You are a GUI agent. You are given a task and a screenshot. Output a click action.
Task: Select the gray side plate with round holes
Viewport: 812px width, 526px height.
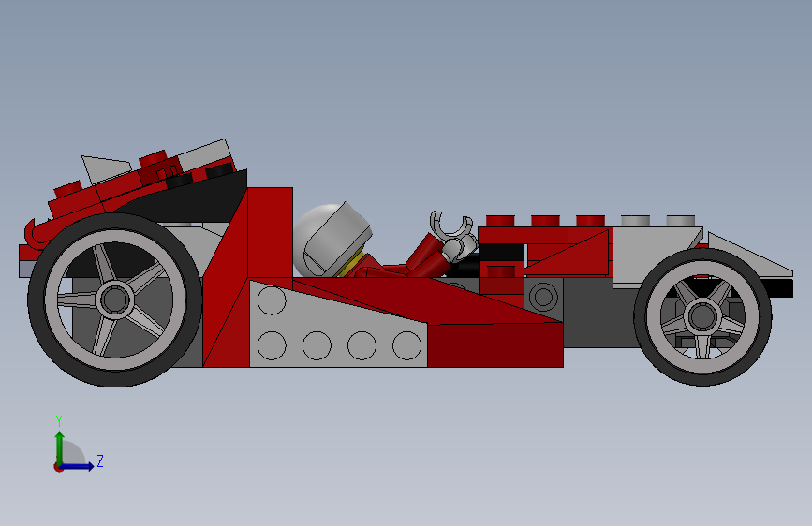tap(339, 324)
